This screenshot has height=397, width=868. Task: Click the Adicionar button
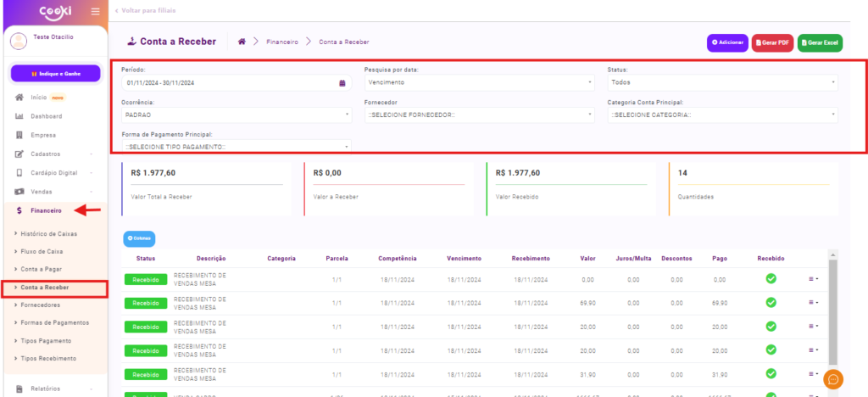[x=727, y=42]
